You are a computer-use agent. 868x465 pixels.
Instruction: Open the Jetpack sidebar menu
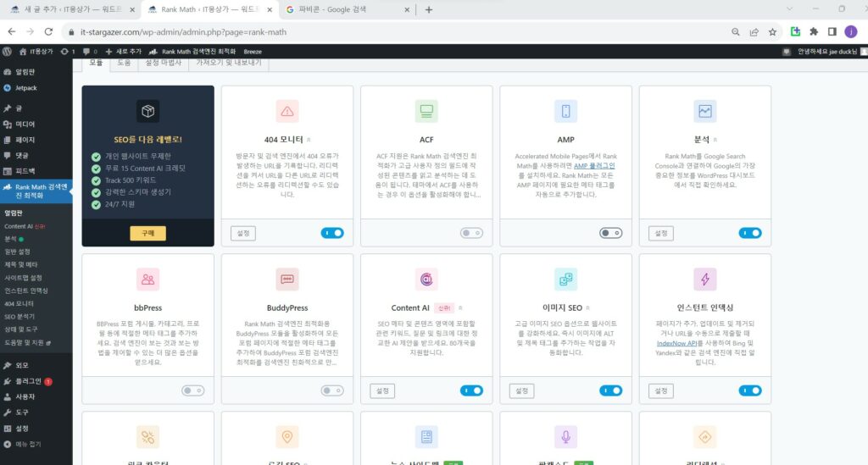tap(36, 88)
